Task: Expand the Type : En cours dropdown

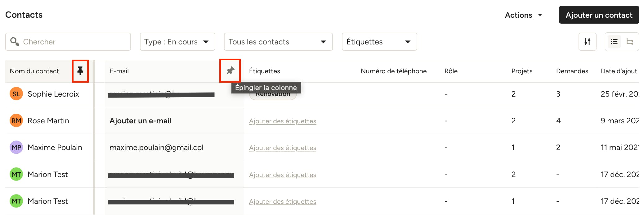Action: (177, 42)
